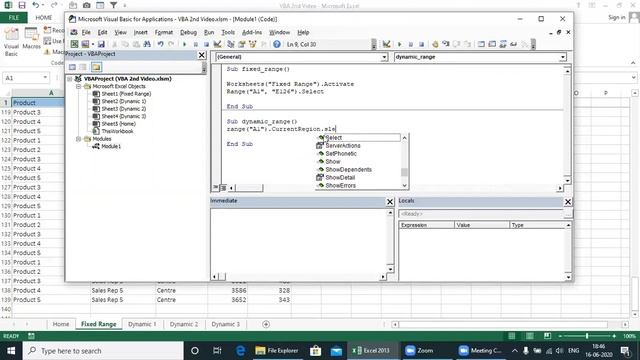Open the Tools menu
Viewport: 640px width, 360px height.
coord(228,32)
